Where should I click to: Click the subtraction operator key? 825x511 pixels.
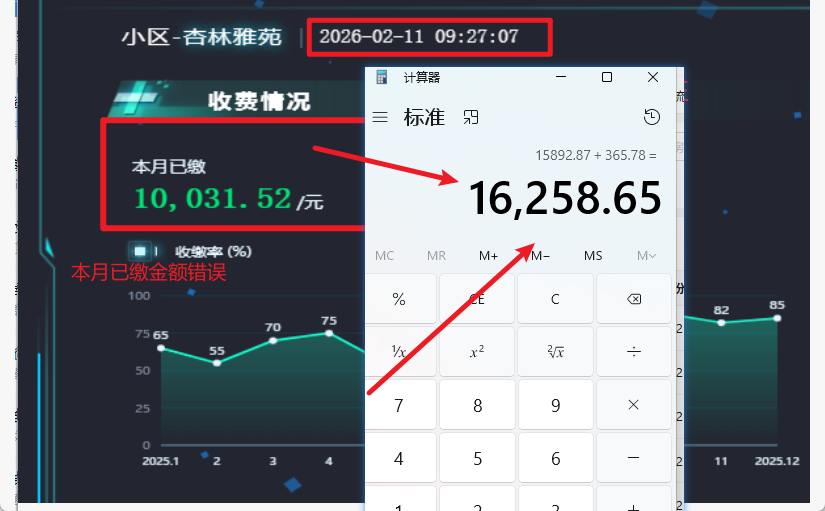pyautogui.click(x=633, y=458)
